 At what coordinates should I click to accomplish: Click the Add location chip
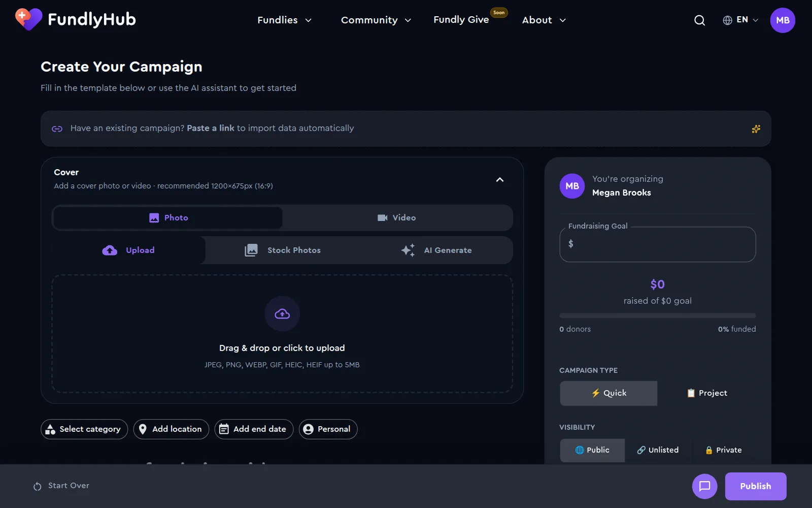click(x=171, y=429)
